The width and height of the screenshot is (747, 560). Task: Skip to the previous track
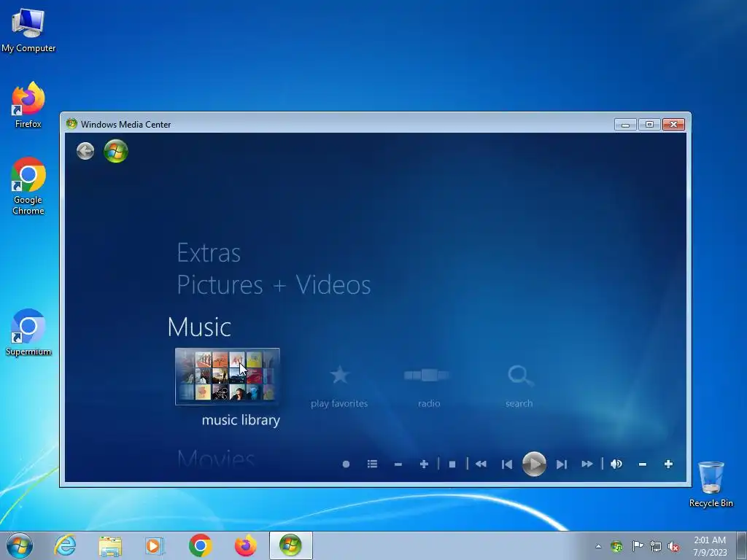(507, 464)
